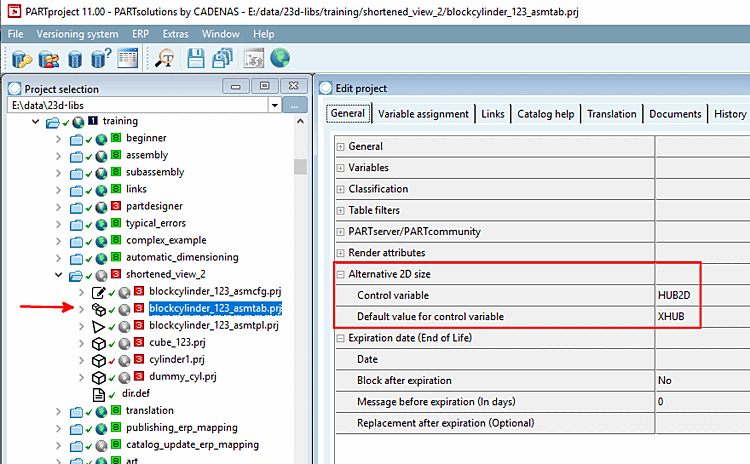Switch to the History tab

pyautogui.click(x=729, y=114)
